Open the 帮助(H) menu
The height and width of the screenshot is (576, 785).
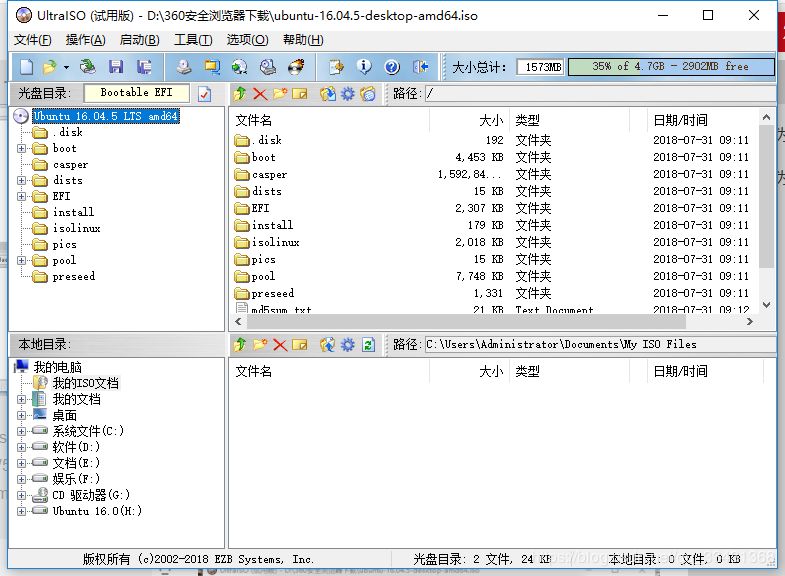click(x=303, y=40)
